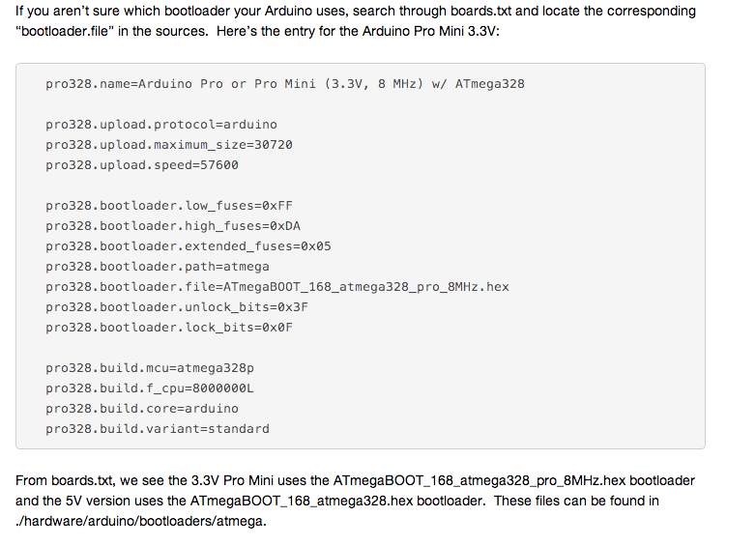The width and height of the screenshot is (756, 546).
Task: Click the bootloader.extended_fuses=0x05 line
Action: (188, 246)
